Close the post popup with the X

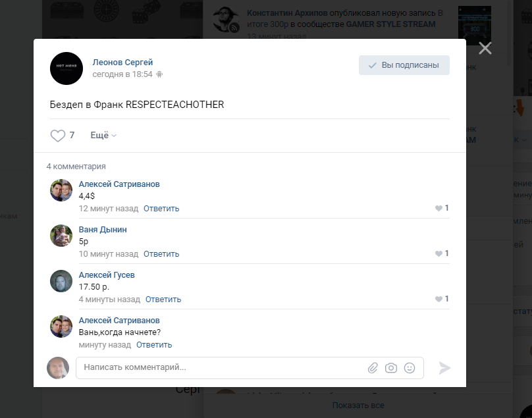485,49
